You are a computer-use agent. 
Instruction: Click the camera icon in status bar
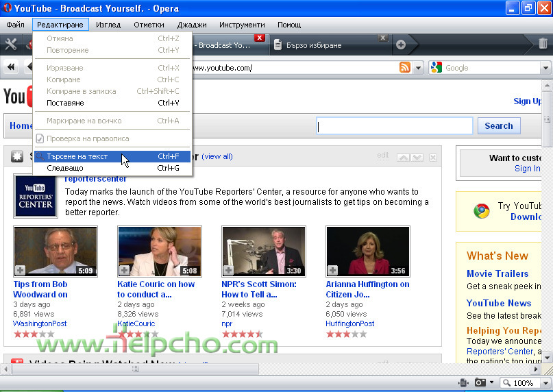481,382
